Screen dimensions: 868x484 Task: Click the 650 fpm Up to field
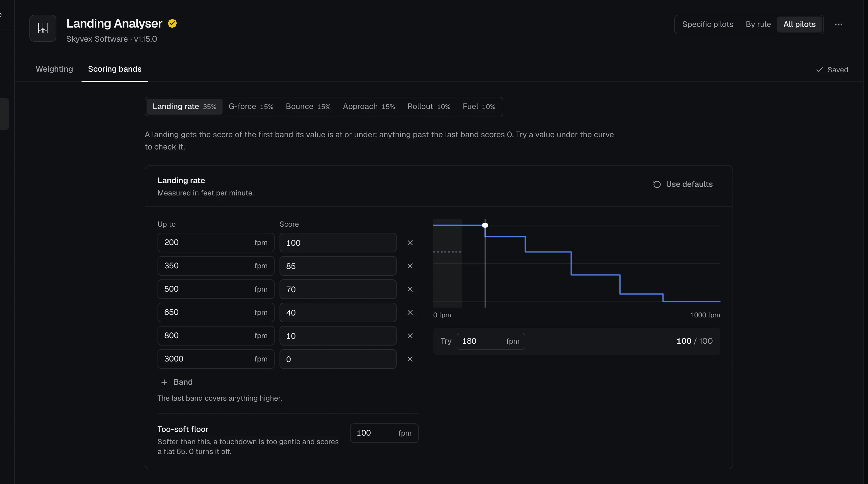pyautogui.click(x=216, y=312)
